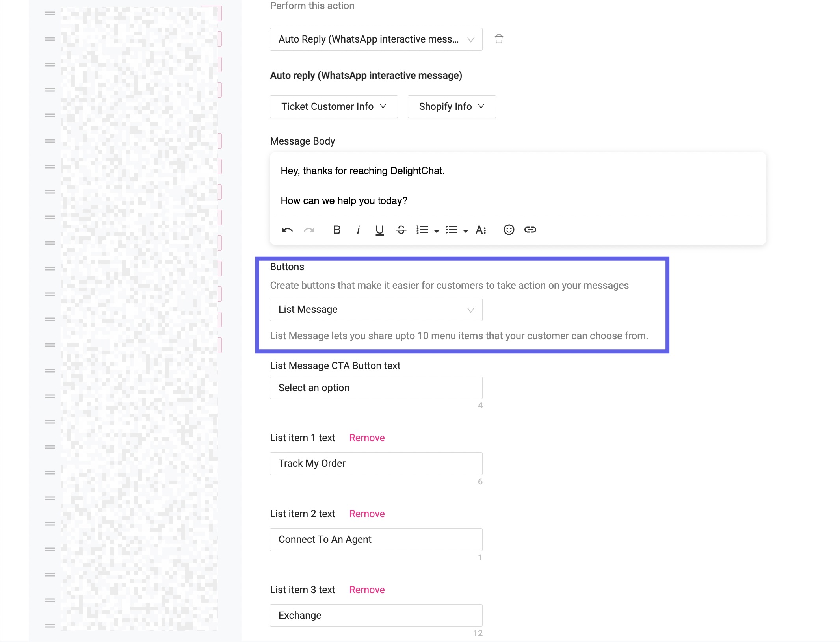The width and height of the screenshot is (840, 642).
Task: Remove list item 2
Action: tap(367, 514)
